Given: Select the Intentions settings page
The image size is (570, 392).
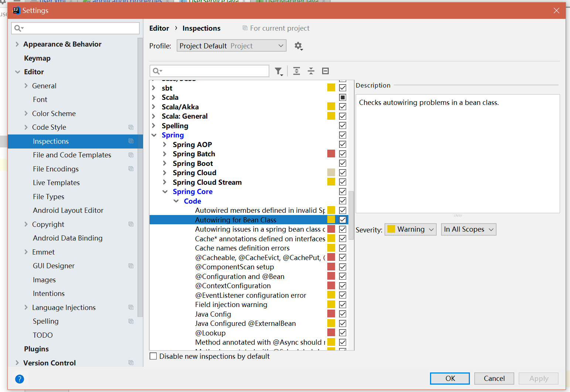Looking at the screenshot, I should pos(49,293).
